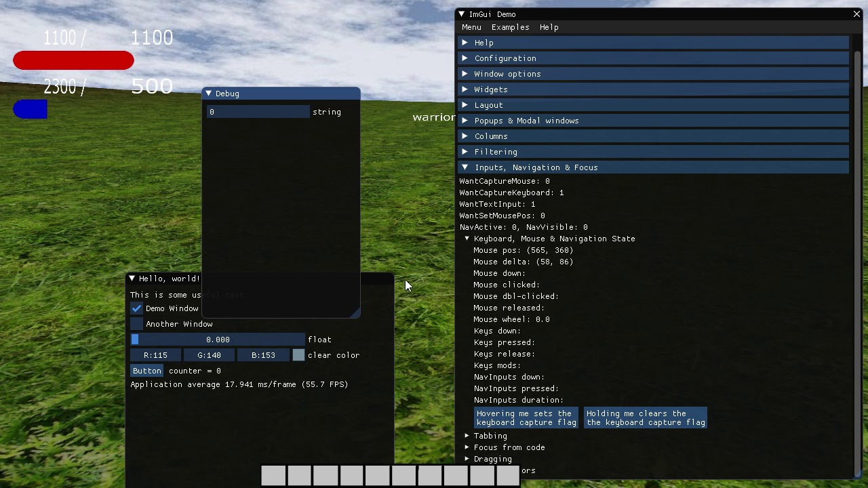Select the first hotbar slot
The image size is (868, 488).
273,475
